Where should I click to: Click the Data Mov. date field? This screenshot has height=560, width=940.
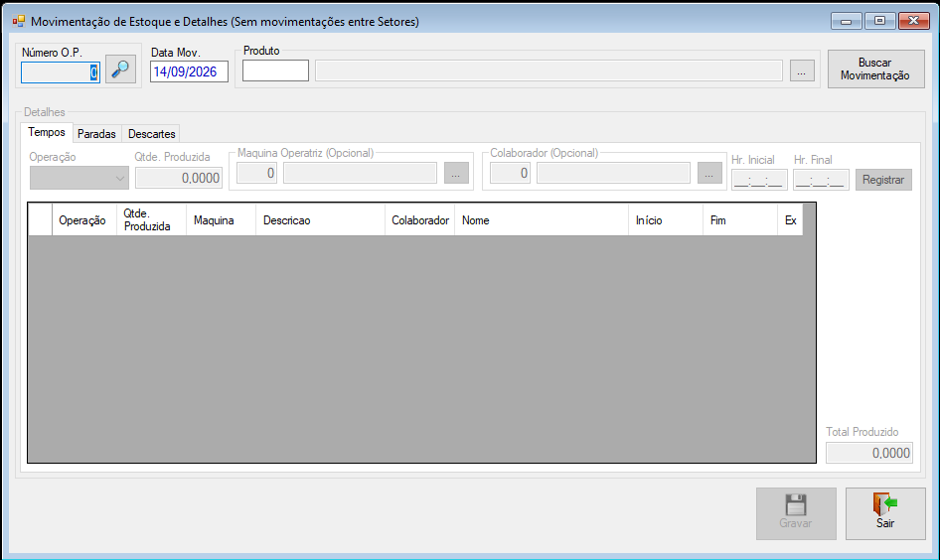(189, 71)
